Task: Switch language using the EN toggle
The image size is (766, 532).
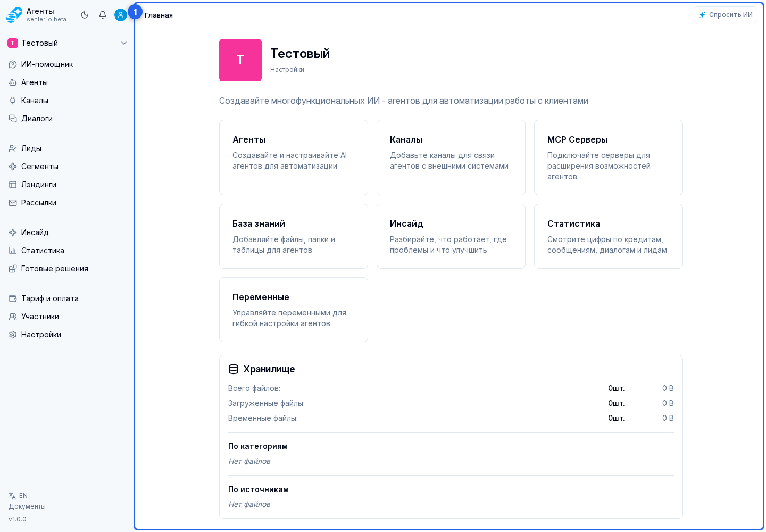Action: pos(18,496)
